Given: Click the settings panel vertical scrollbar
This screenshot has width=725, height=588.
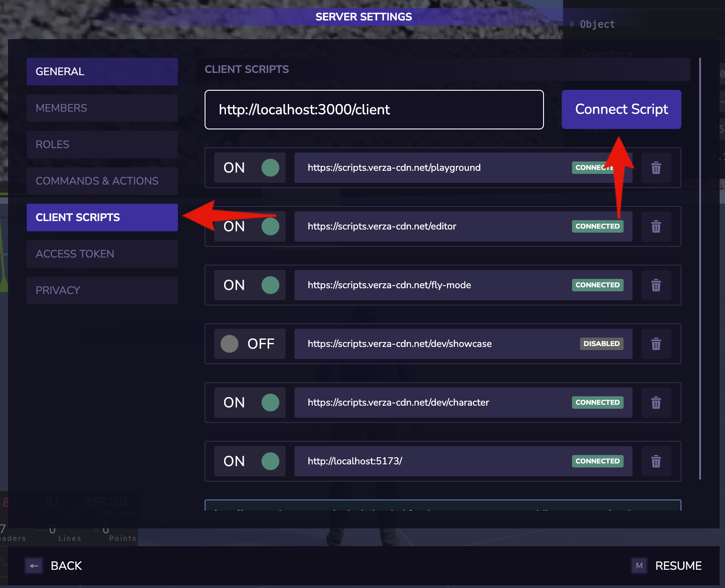Looking at the screenshot, I should point(700,269).
